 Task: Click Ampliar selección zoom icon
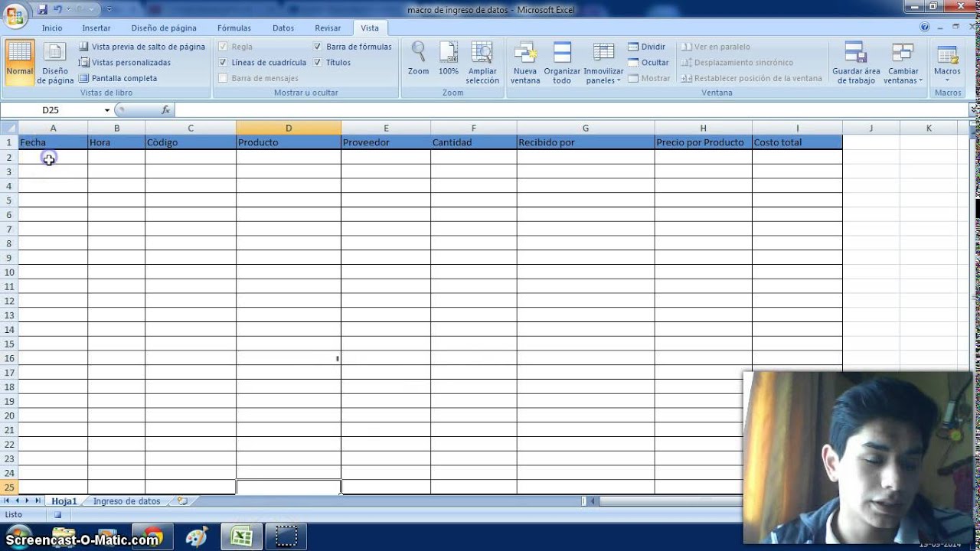pyautogui.click(x=482, y=63)
